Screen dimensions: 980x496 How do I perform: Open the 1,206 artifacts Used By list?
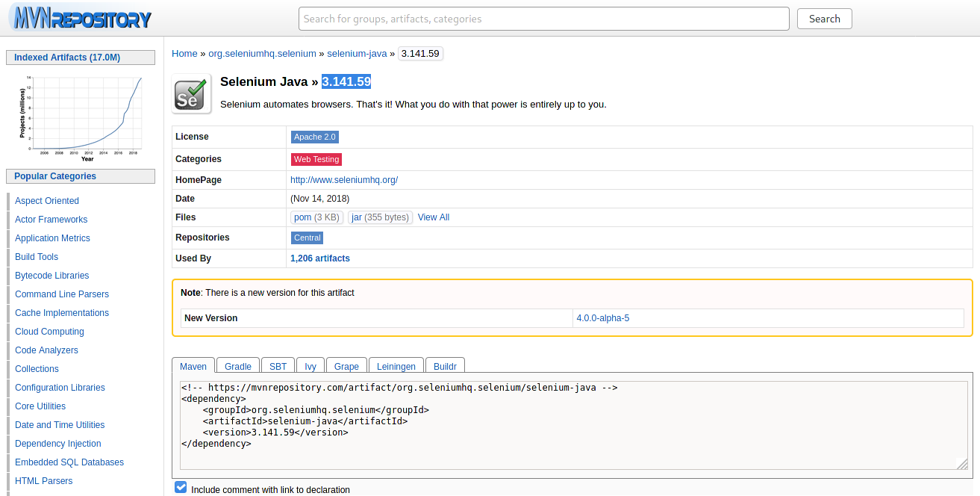click(319, 258)
